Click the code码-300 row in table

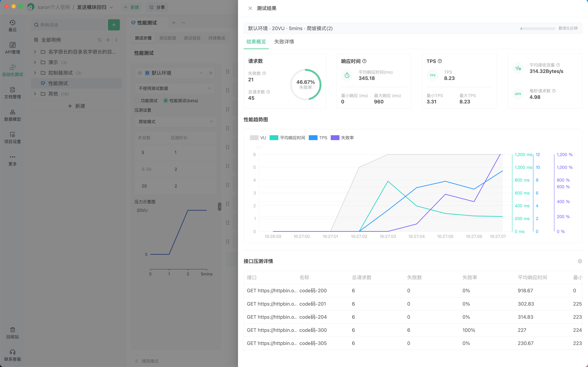coord(413,330)
